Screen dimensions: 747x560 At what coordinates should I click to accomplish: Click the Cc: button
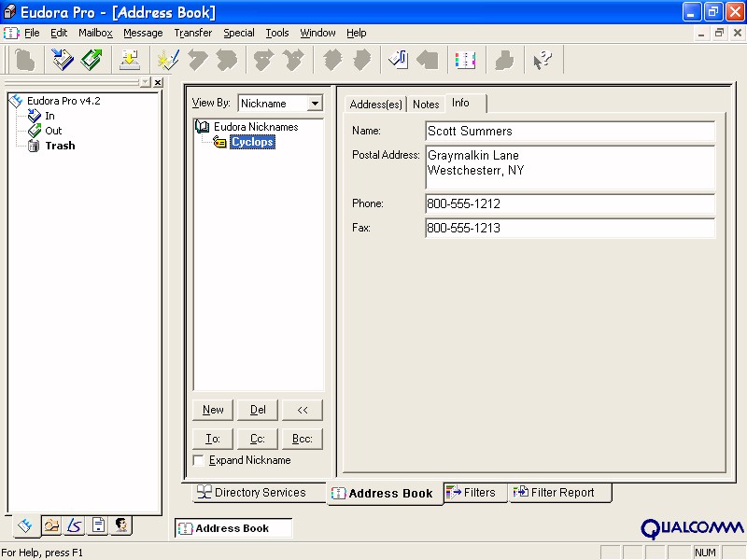[258, 439]
